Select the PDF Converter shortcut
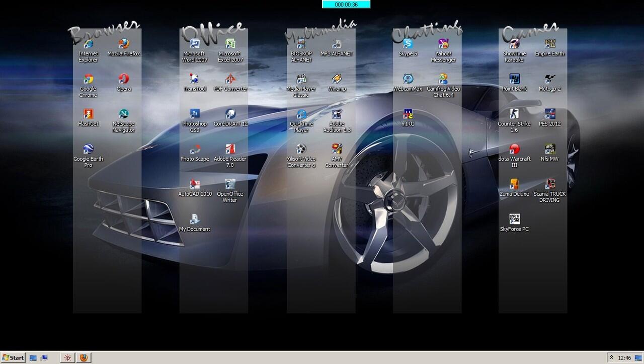 point(230,80)
